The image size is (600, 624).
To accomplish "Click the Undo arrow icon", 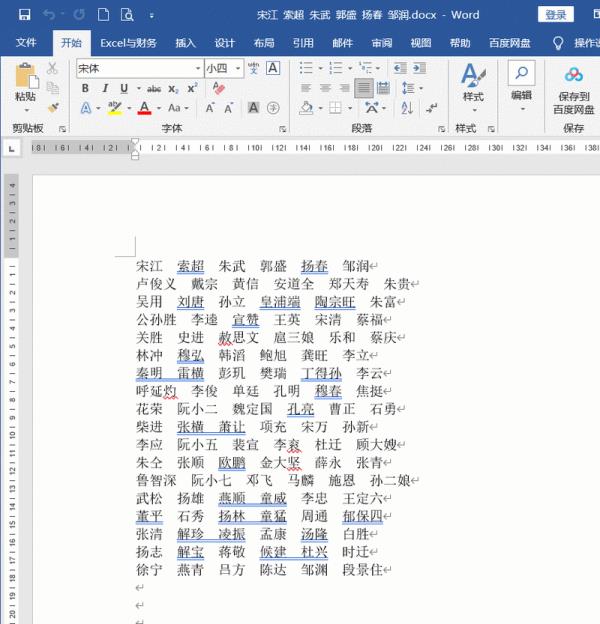I will click(49, 15).
